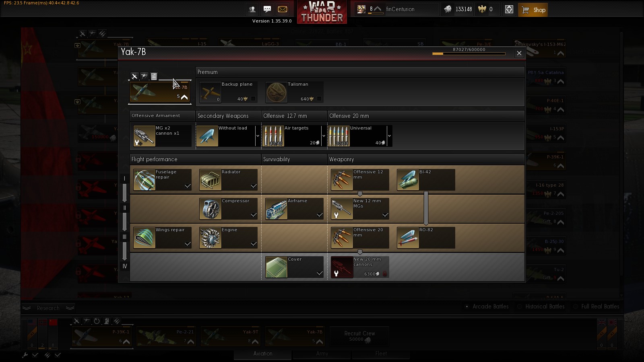Screen dimensions: 644x362
Task: Toggle fullscreen icon next to Shop
Action: 509,10
